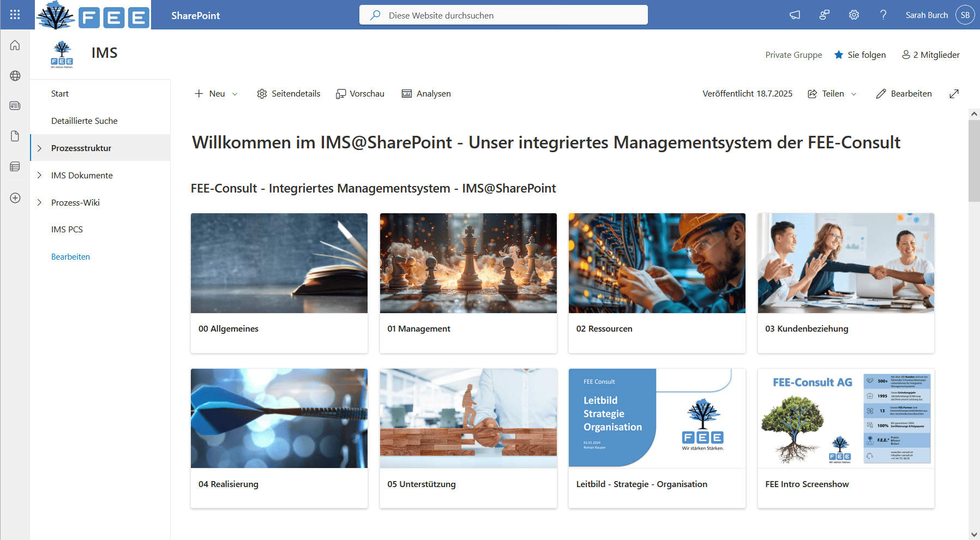Image resolution: width=980 pixels, height=540 pixels.
Task: Click the Create plus icon in sidebar
Action: point(15,198)
